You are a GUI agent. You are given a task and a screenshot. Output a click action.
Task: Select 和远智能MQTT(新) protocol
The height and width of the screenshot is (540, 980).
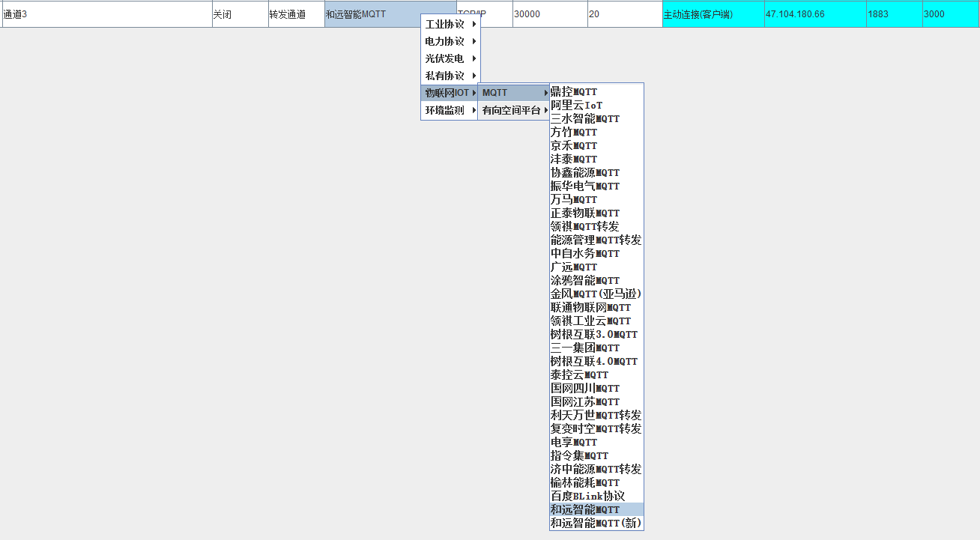coord(596,523)
